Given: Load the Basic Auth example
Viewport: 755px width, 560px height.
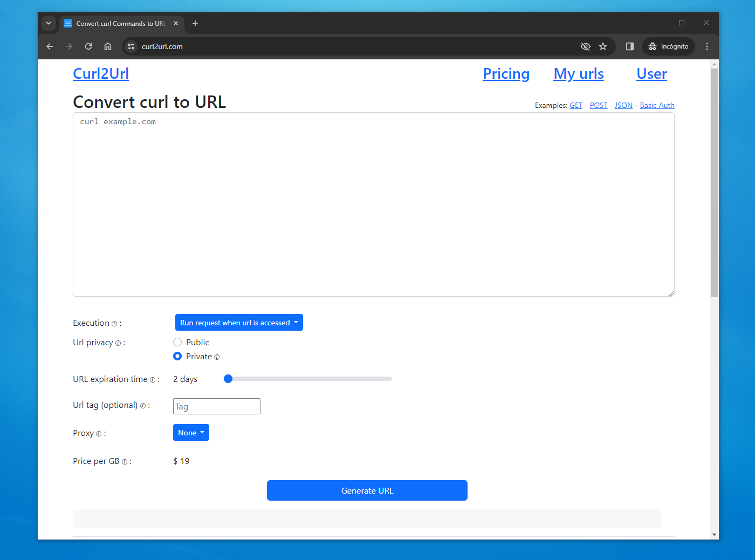Looking at the screenshot, I should click(x=657, y=105).
